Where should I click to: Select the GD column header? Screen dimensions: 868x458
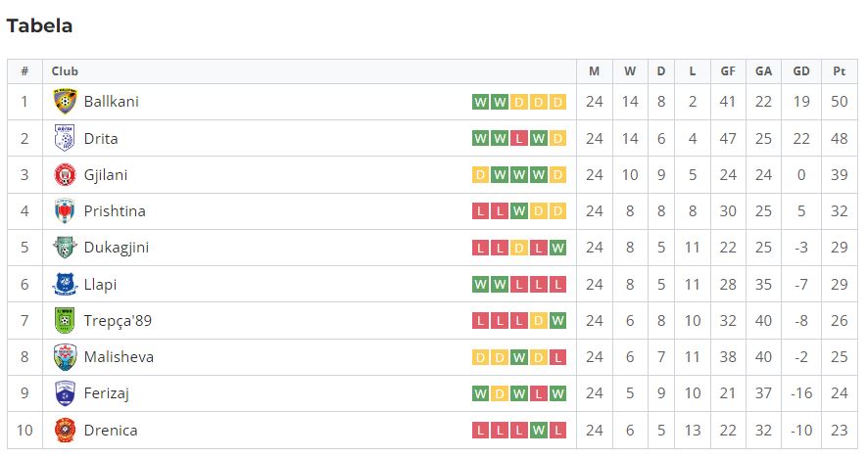(801, 71)
